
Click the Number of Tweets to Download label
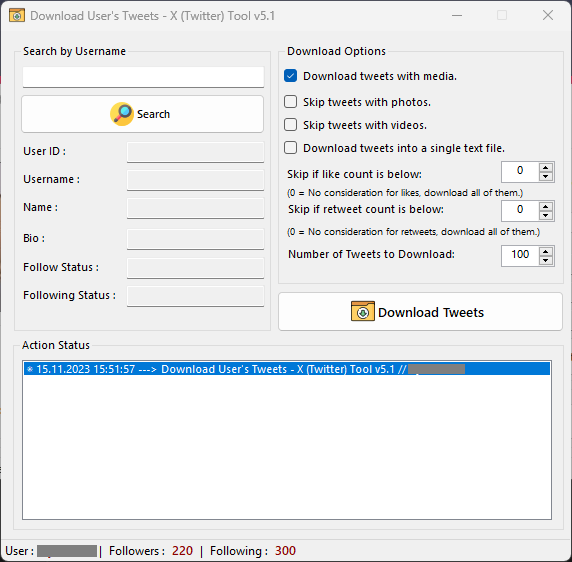pos(371,254)
